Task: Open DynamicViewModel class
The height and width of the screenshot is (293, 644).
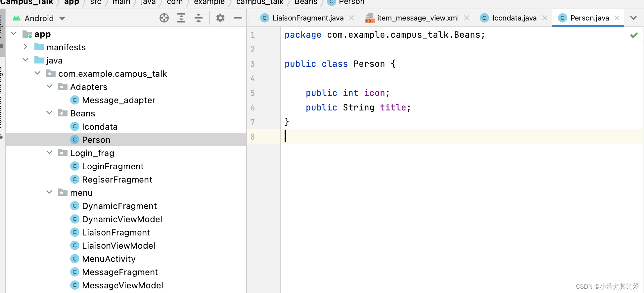Action: coord(122,219)
